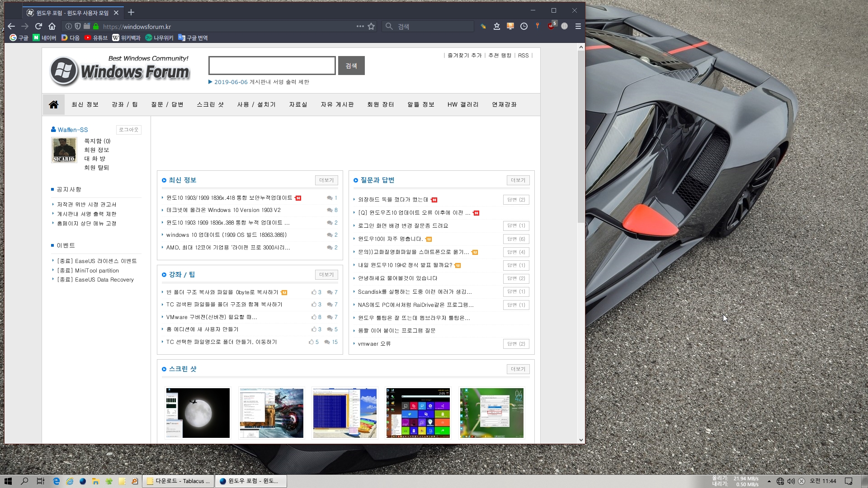Open the 위키백과 bookmark

point(127,38)
